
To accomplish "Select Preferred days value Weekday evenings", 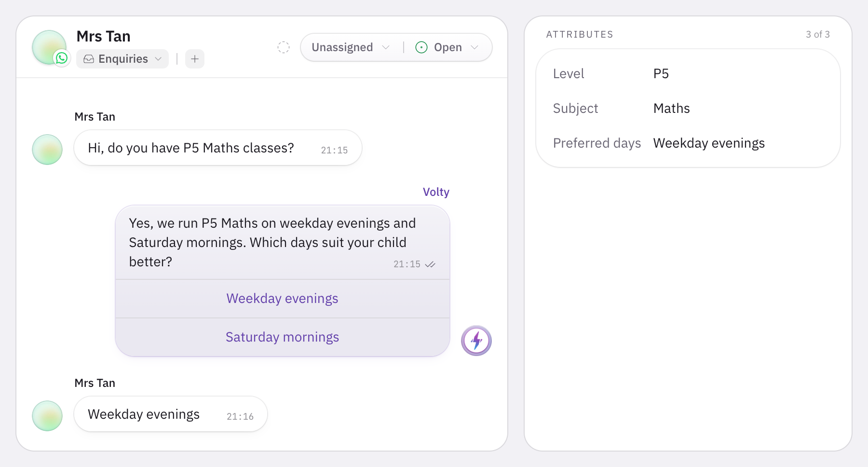I will (x=709, y=143).
